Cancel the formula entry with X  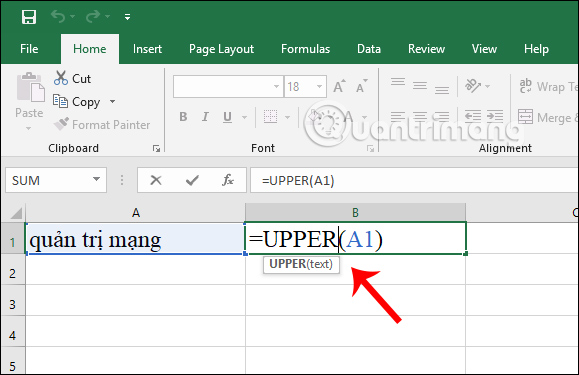156,180
